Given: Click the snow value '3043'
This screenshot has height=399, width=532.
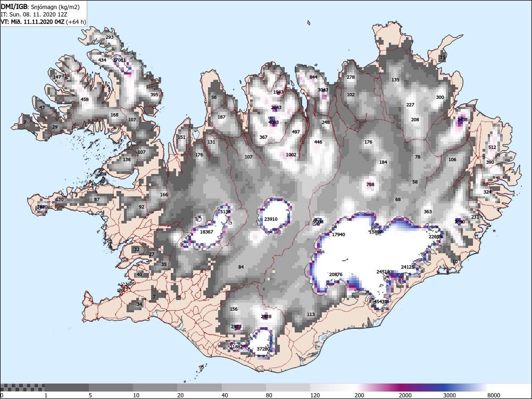Looking at the screenshot, I should [323, 90].
